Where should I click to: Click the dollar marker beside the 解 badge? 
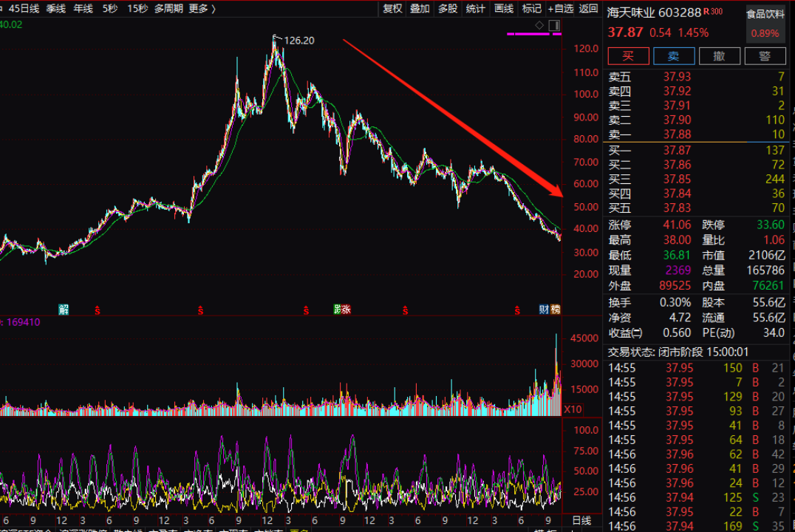pyautogui.click(x=98, y=310)
